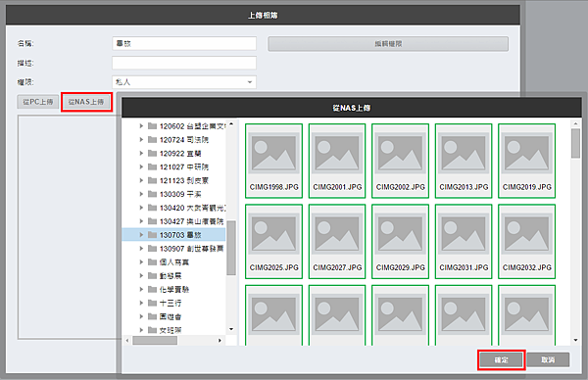Select thumbnail CIMG2001.JPG
The height and width of the screenshot is (380, 588).
[337, 161]
